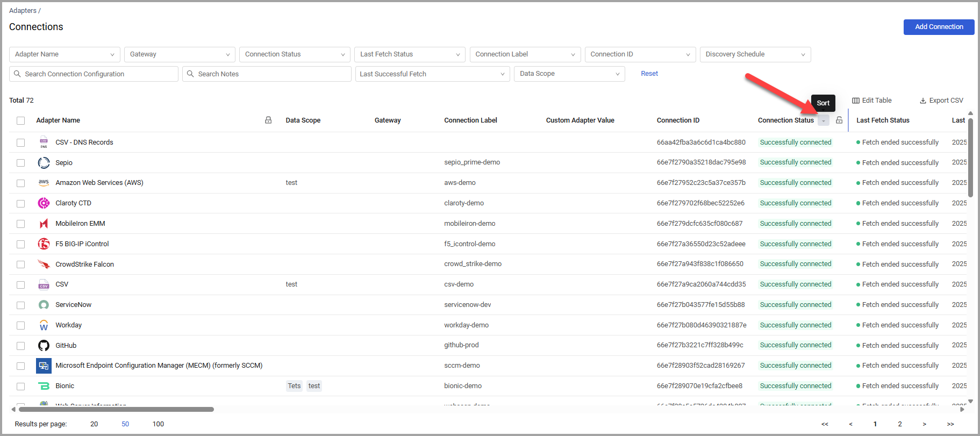
Task: Click the horizontal scrollbar thumb of the table
Action: coord(116,410)
